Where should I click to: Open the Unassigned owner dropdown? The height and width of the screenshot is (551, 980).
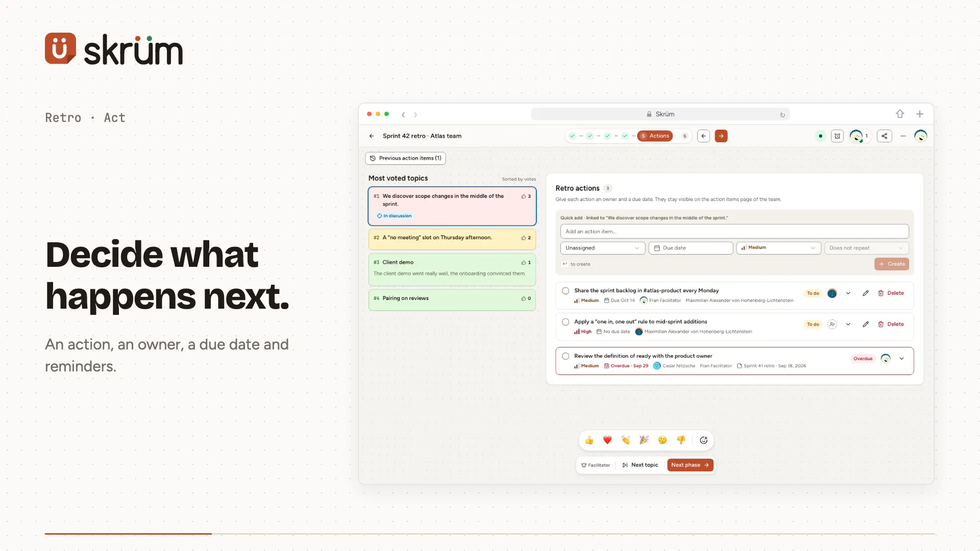pyautogui.click(x=602, y=248)
